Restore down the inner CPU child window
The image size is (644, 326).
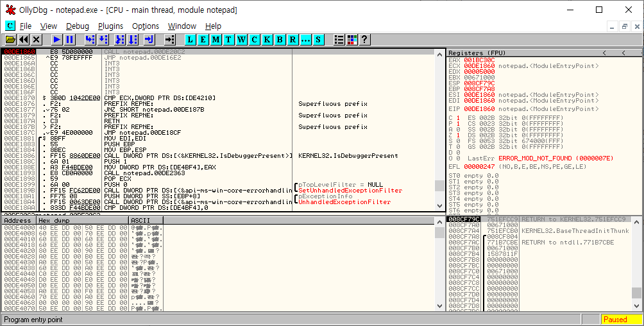click(625, 27)
